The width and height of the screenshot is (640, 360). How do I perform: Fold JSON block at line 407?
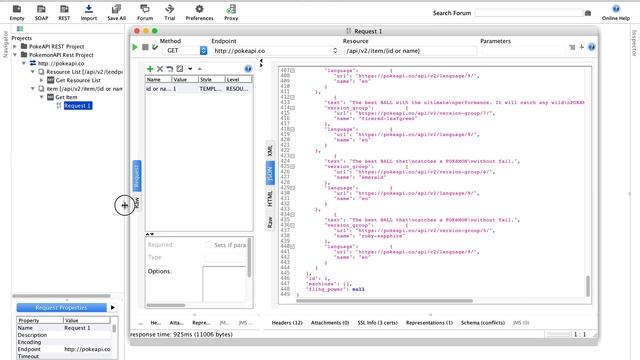[x=293, y=71]
